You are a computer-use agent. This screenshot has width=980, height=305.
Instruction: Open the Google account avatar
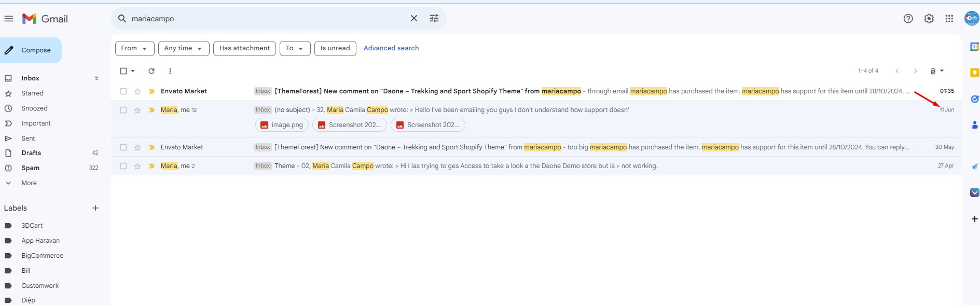click(972, 19)
